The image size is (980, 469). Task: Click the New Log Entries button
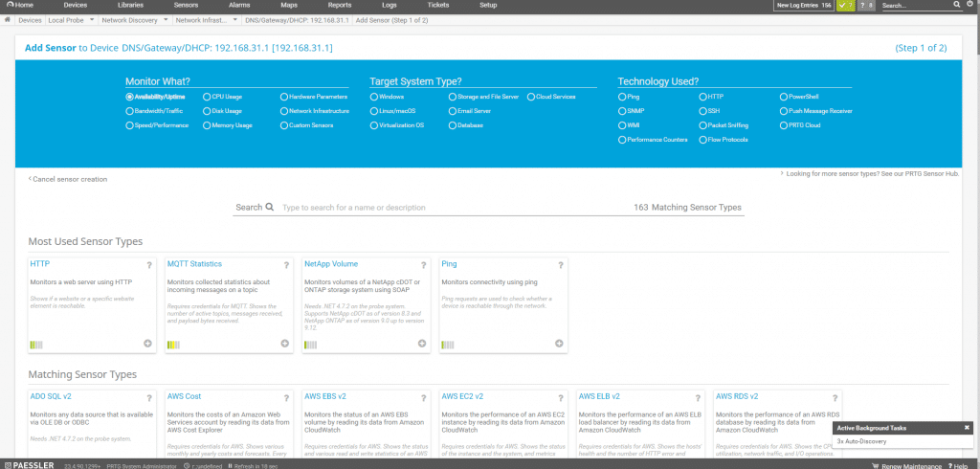click(804, 6)
